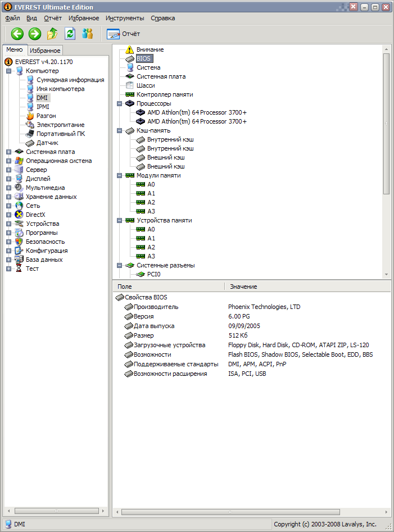Click the users icon in toolbar
Image resolution: width=394 pixels, height=532 pixels.
click(x=87, y=34)
